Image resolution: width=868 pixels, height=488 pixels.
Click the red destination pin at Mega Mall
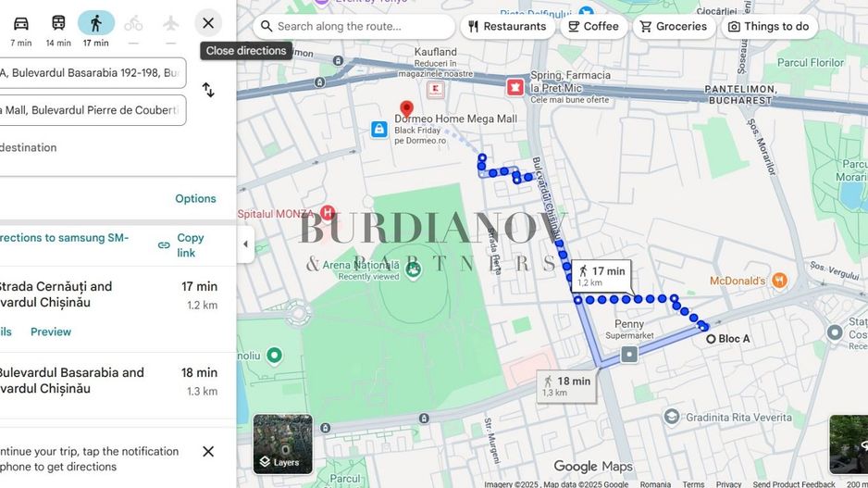407,109
